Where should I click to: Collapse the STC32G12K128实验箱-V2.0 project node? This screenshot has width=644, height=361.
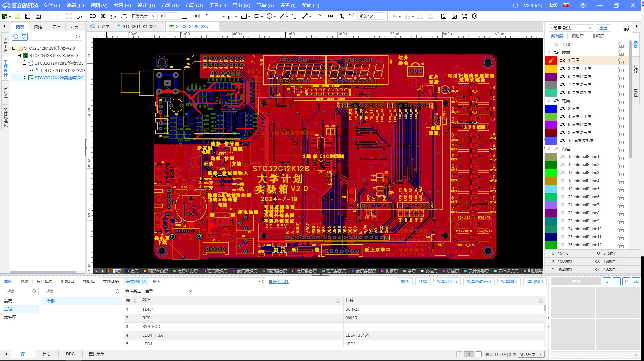click(x=14, y=48)
